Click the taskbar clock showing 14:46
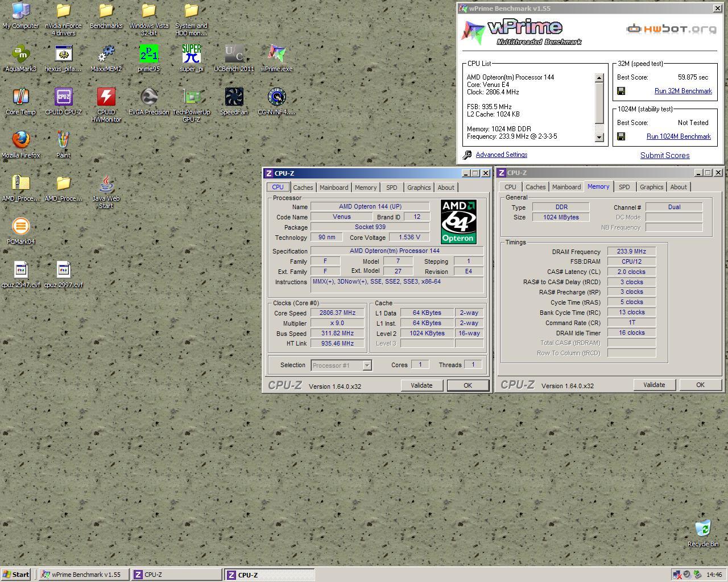The height and width of the screenshot is (582, 728). (x=714, y=575)
